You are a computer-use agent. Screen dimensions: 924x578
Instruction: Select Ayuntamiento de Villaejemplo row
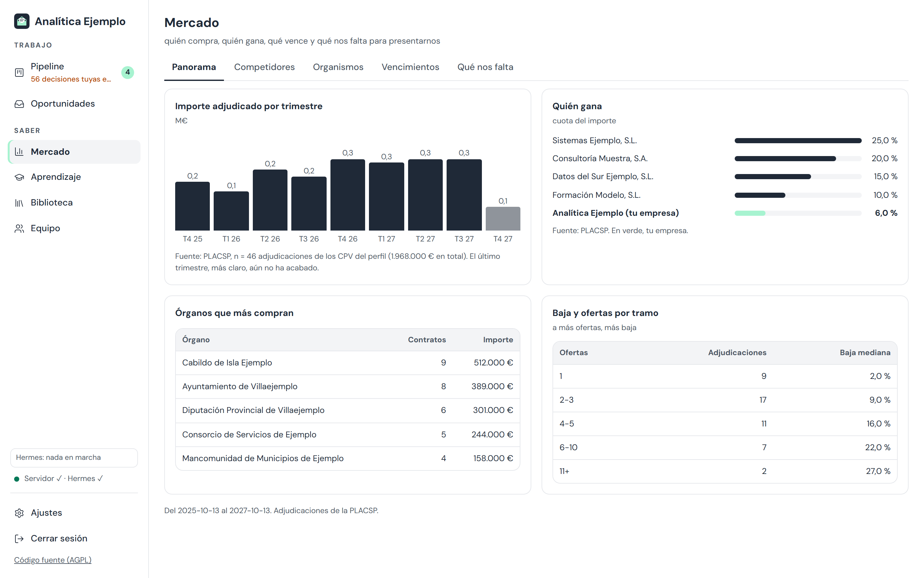pos(347,387)
